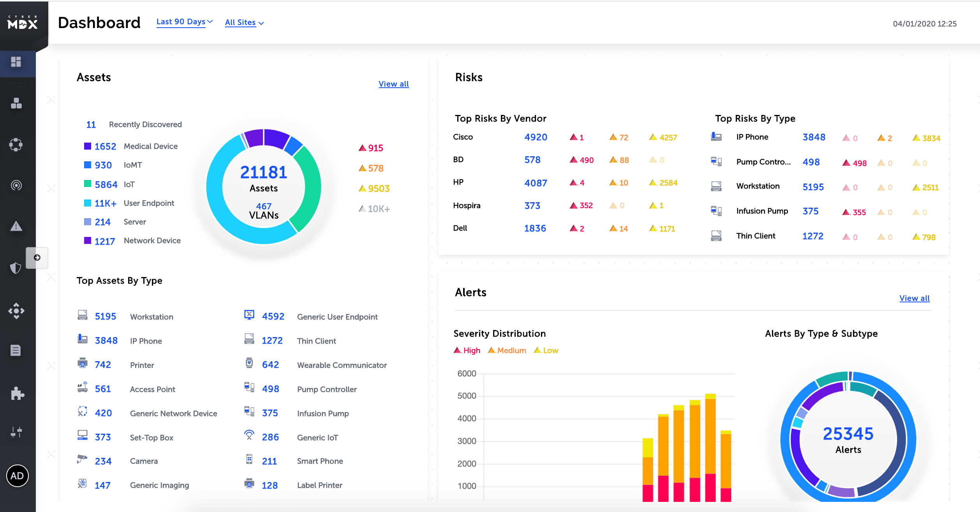Click View all link in Assets

point(393,84)
